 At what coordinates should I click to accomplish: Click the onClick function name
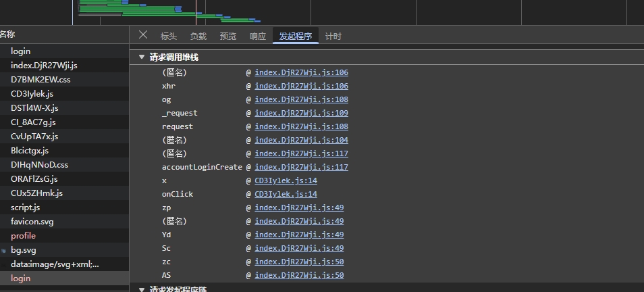tap(178, 194)
